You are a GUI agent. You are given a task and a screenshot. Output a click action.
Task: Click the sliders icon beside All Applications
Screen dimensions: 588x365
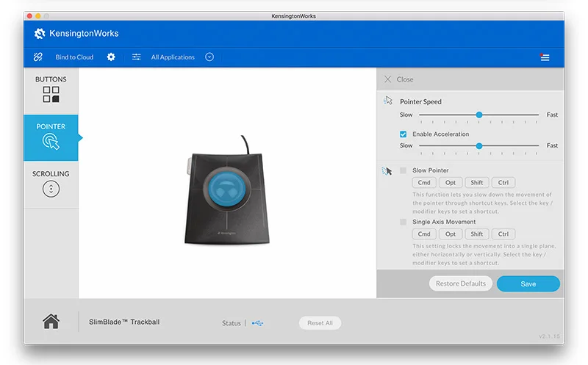tap(137, 57)
